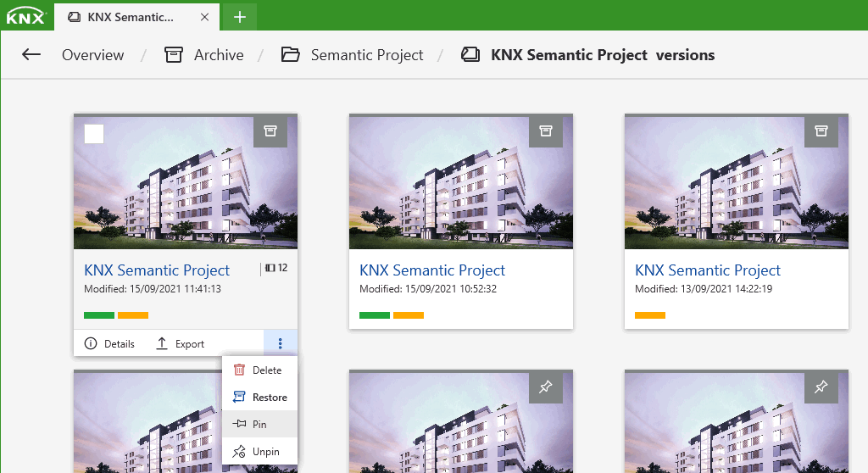Click Modified 15/09/2021 11:41:13 text
Screen dimensions: 868x473
[x=153, y=288]
